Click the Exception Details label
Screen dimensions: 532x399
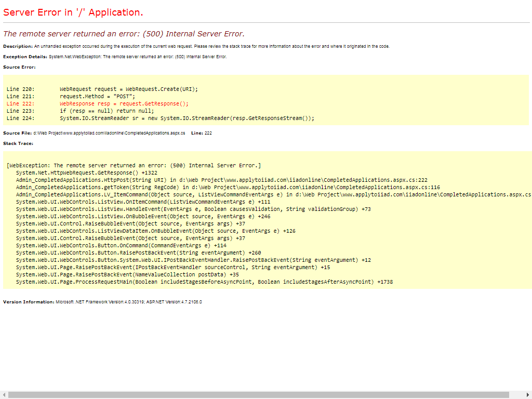[25, 57]
